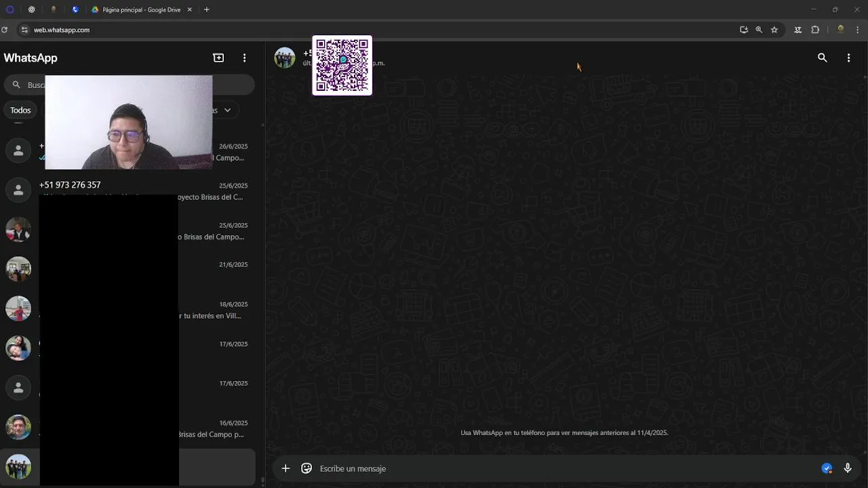Open the conversation's three-dot options menu
868x488 pixels.
click(848, 58)
